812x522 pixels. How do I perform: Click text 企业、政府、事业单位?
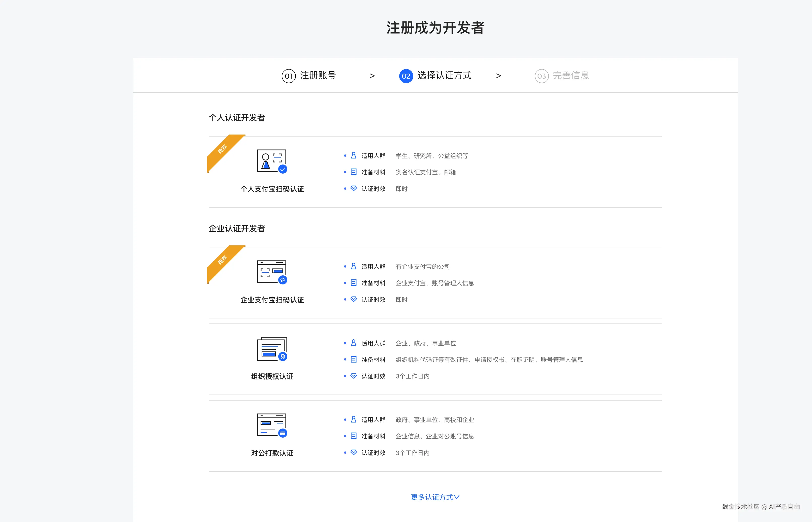(x=425, y=343)
